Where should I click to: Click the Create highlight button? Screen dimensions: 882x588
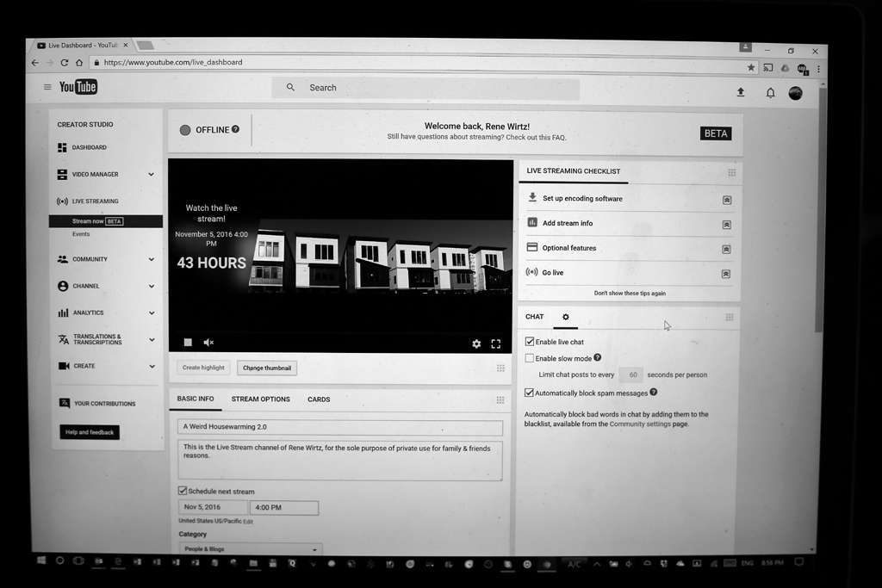pos(203,368)
